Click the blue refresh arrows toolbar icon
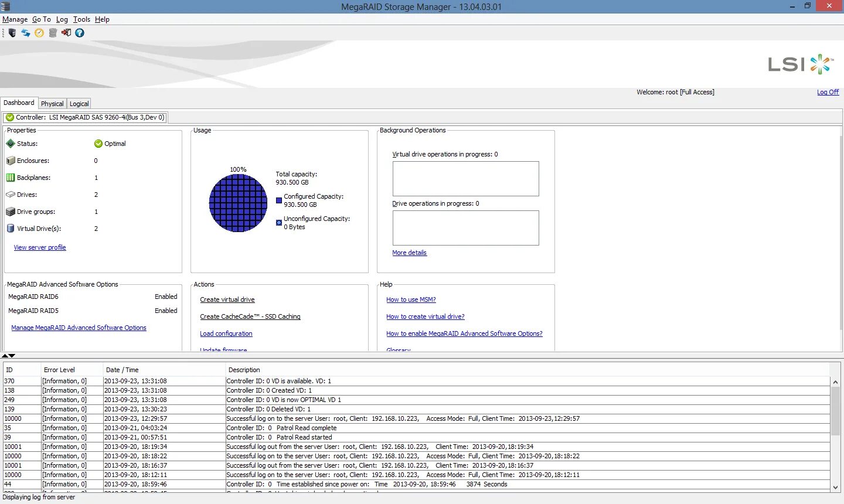844x504 pixels. coord(26,33)
